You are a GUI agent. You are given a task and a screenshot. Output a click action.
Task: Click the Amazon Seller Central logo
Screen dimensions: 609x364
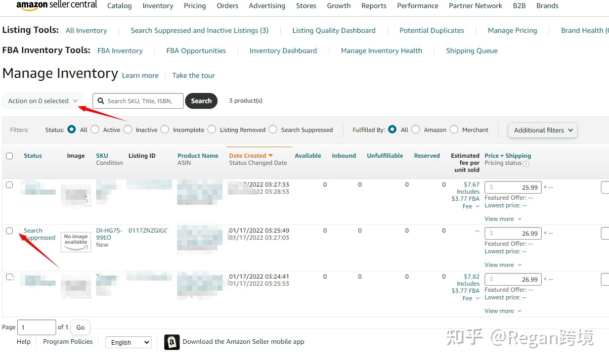tap(56, 6)
